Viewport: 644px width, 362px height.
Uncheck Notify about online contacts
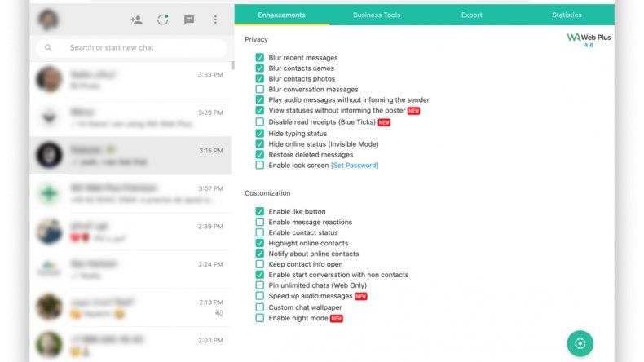259,254
